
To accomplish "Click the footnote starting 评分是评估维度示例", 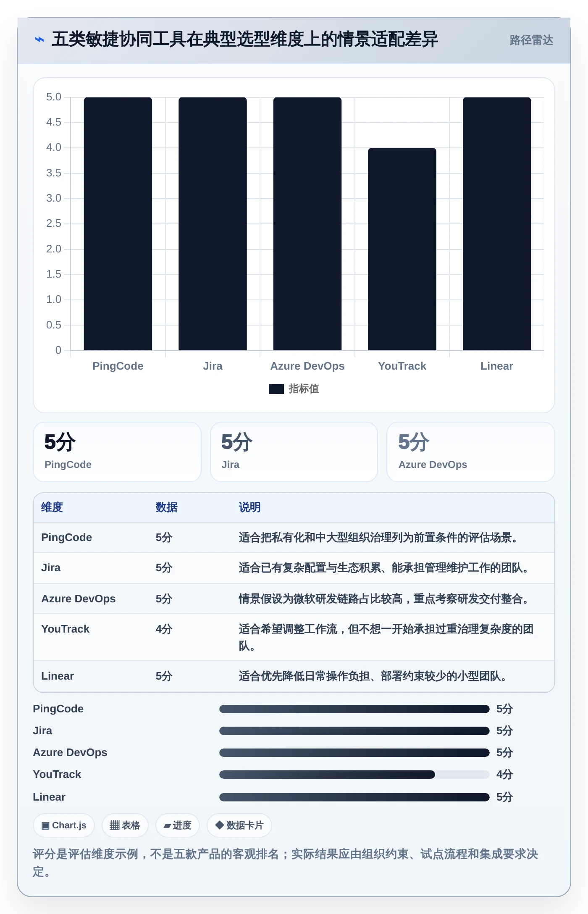I will pyautogui.click(x=286, y=863).
